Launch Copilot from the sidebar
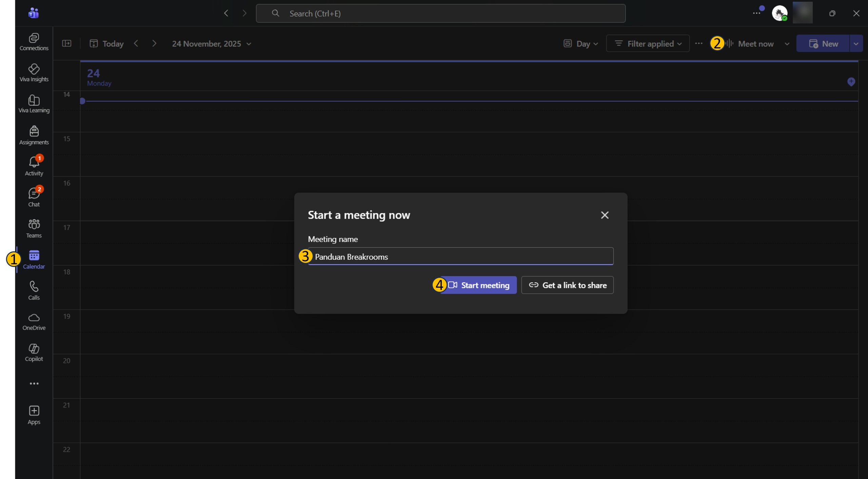The height and width of the screenshot is (479, 868). [34, 352]
